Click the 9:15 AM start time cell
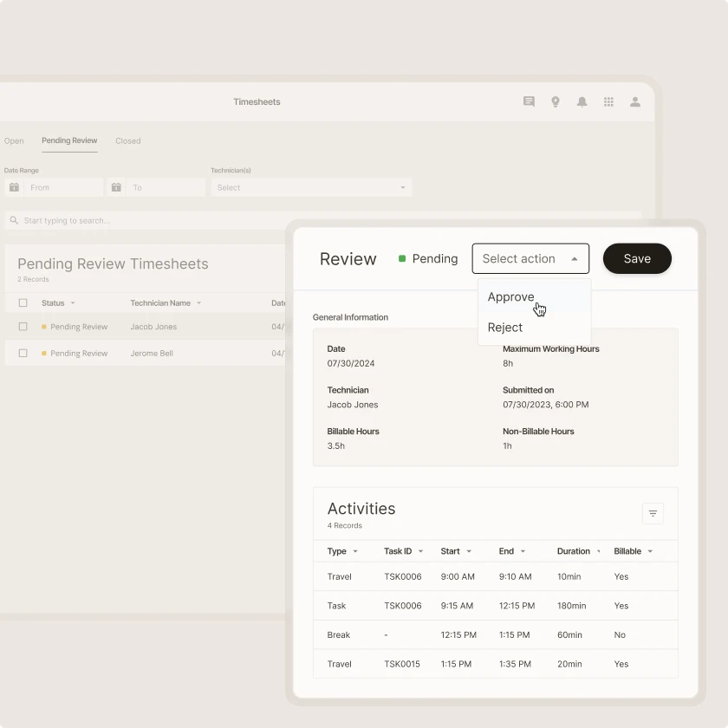This screenshot has width=728, height=728. [457, 606]
